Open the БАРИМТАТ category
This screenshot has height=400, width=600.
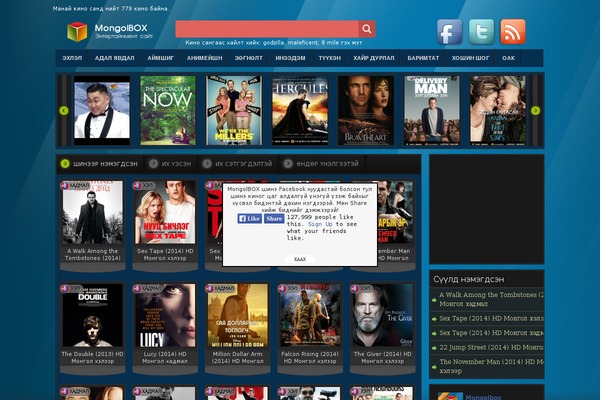(423, 58)
